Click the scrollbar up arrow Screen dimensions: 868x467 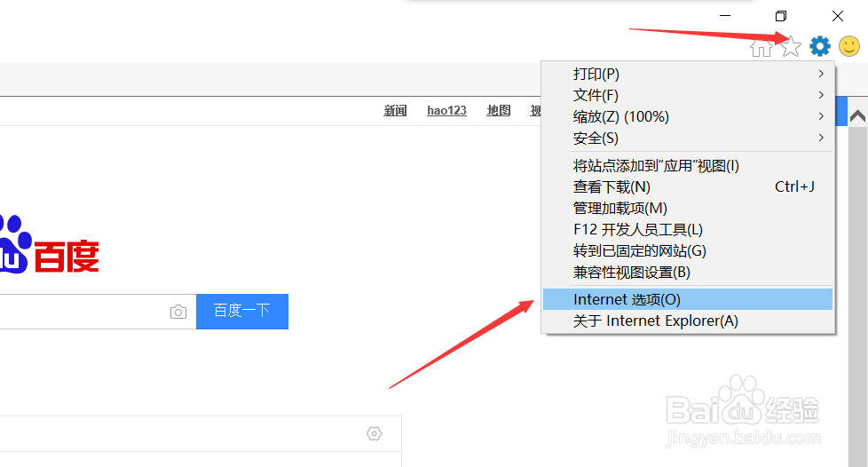[x=857, y=115]
